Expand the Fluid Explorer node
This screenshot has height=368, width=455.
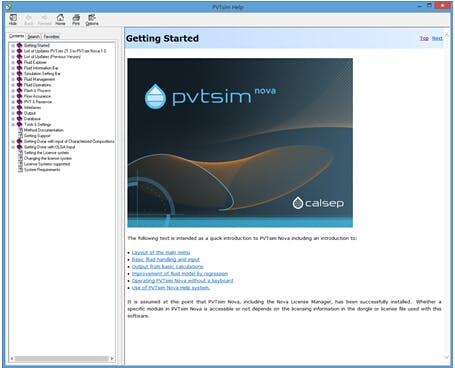pyautogui.click(x=13, y=62)
